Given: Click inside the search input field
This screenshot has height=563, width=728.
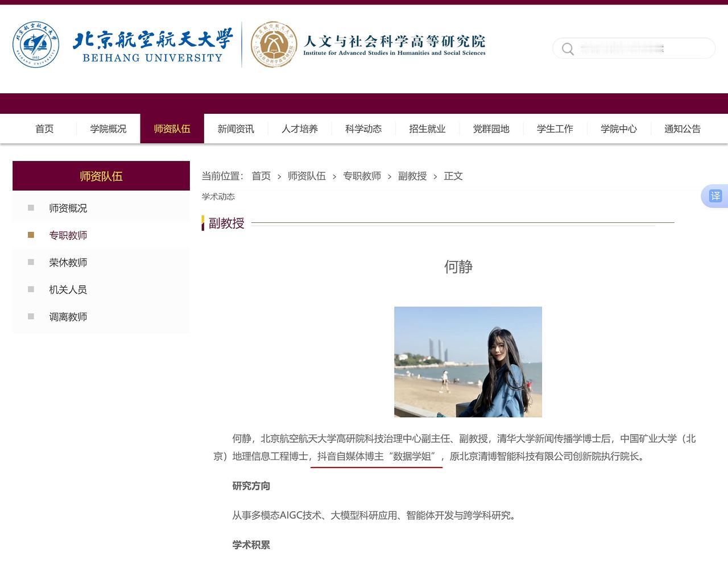Looking at the screenshot, I should click(631, 48).
